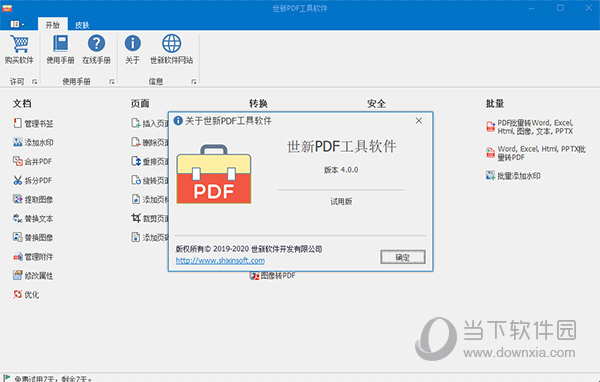Open the 批量添加水印 tool

pyautogui.click(x=513, y=176)
